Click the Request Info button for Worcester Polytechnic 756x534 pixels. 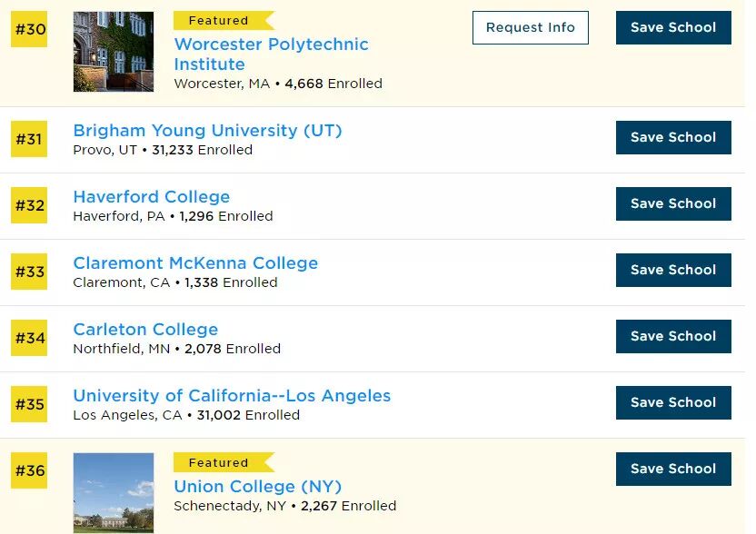[x=530, y=27]
